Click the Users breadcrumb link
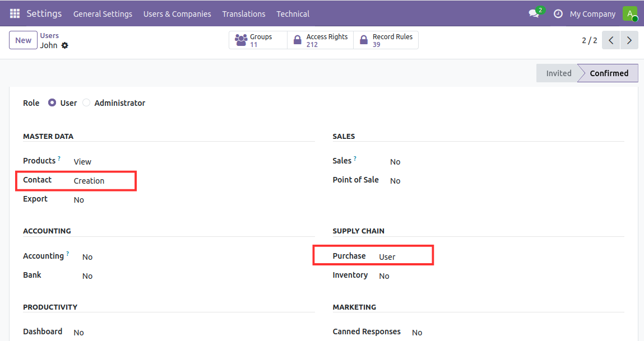The width and height of the screenshot is (644, 341). [49, 36]
